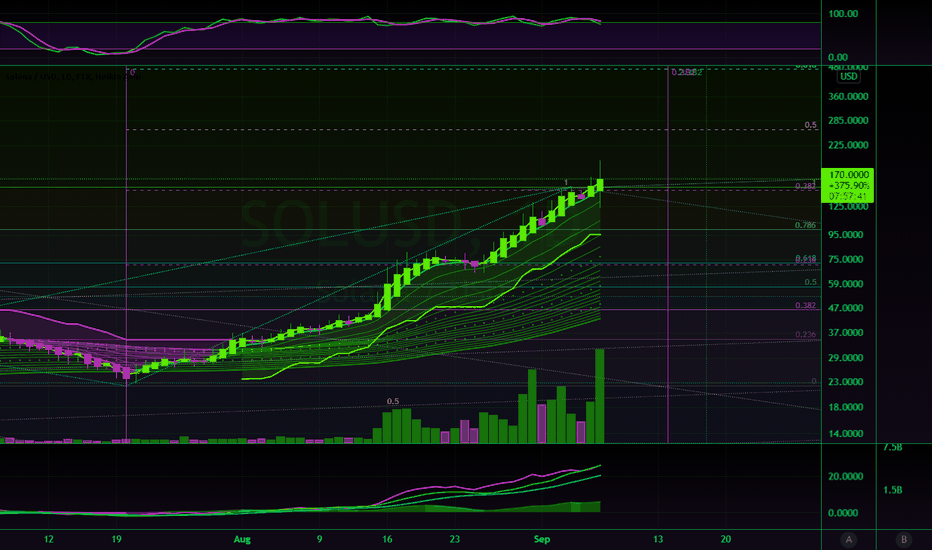This screenshot has width=932, height=550.
Task: Click the 13 date on time axis
Action: 658,539
